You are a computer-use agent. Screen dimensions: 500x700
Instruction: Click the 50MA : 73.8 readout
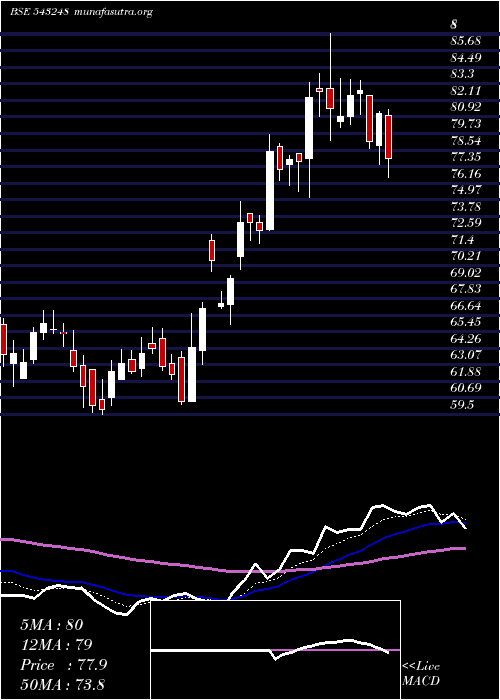tap(62, 685)
